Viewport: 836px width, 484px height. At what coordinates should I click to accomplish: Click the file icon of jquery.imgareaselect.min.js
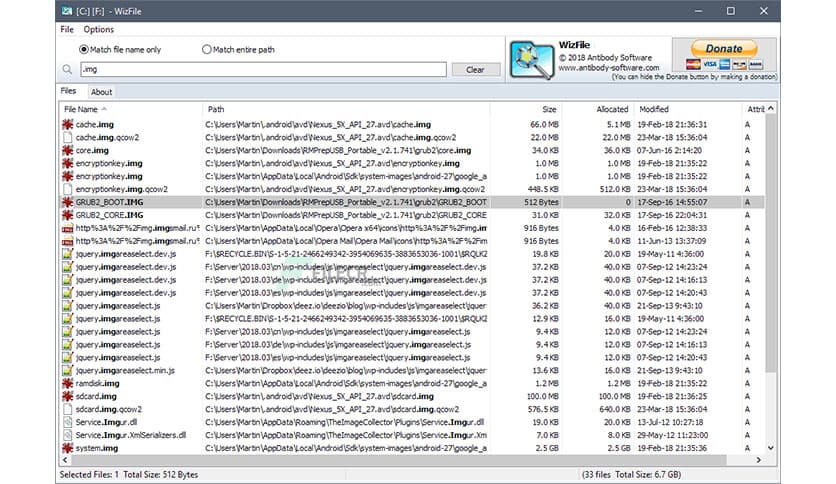click(x=67, y=370)
